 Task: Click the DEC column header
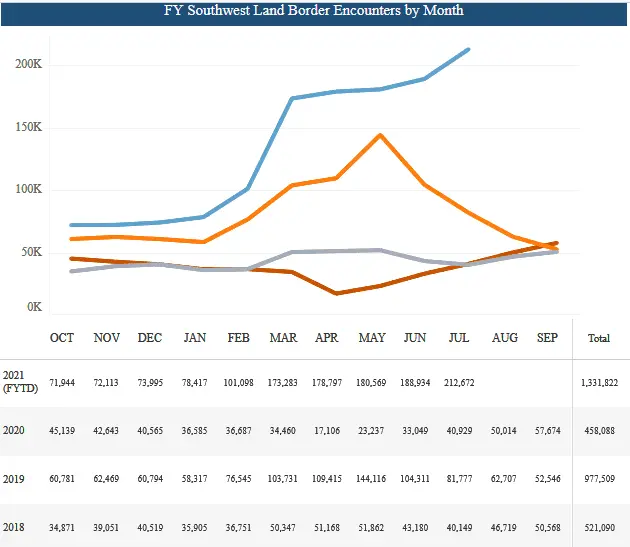coord(150,338)
